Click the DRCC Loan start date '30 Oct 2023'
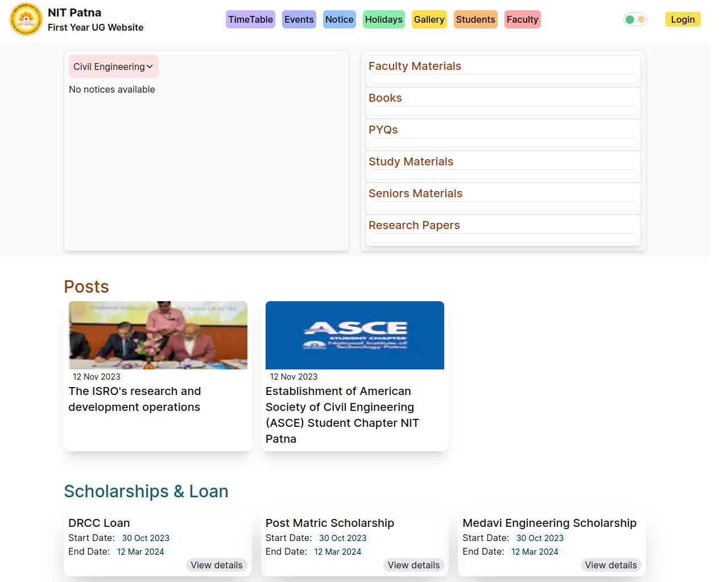728x582 pixels. (146, 538)
